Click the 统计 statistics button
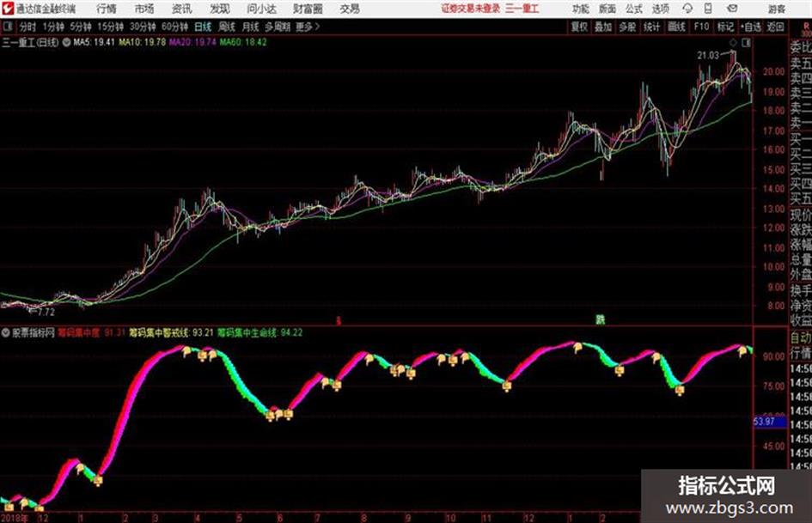Viewport: 812px width, 523px height. coord(652,27)
